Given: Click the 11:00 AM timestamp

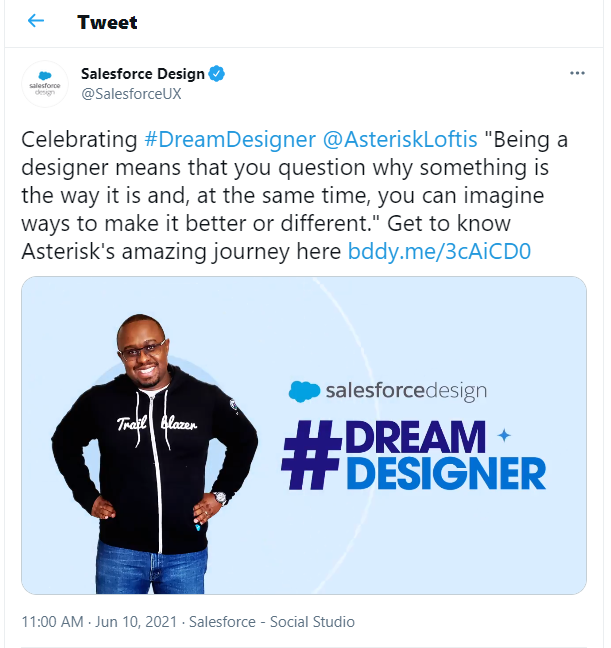Looking at the screenshot, I should [53, 622].
